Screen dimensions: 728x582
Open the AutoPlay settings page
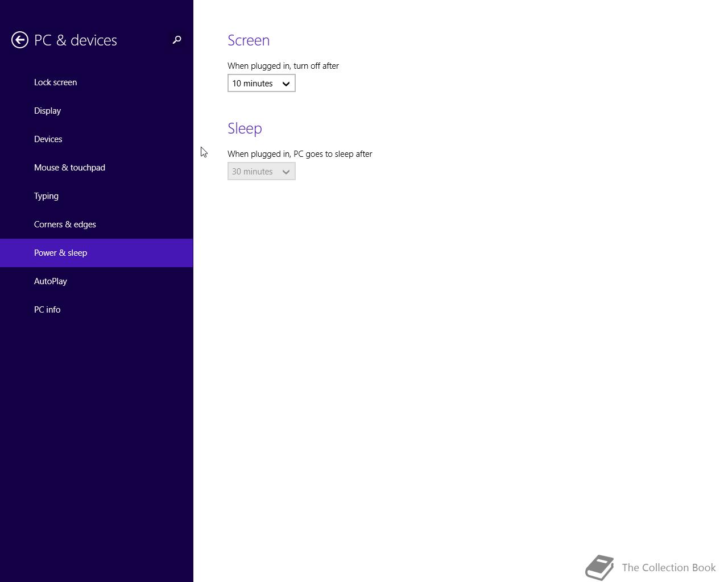(x=97, y=281)
